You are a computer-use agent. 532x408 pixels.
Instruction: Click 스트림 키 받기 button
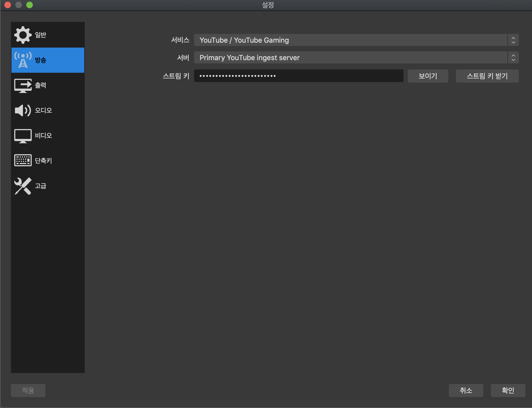[x=487, y=76]
